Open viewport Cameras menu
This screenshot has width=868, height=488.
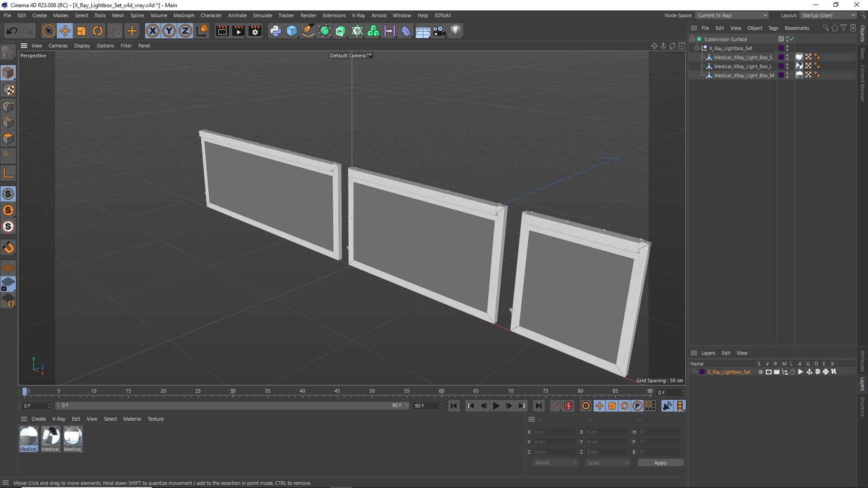tap(58, 46)
